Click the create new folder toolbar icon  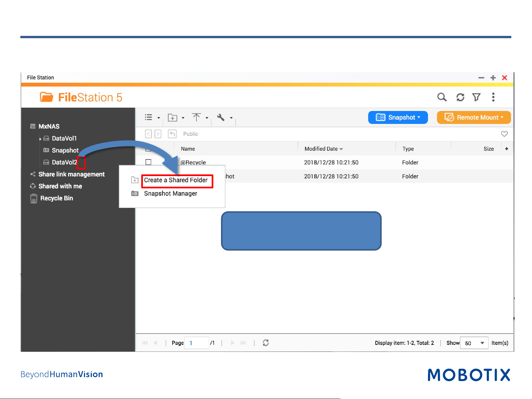click(x=172, y=117)
